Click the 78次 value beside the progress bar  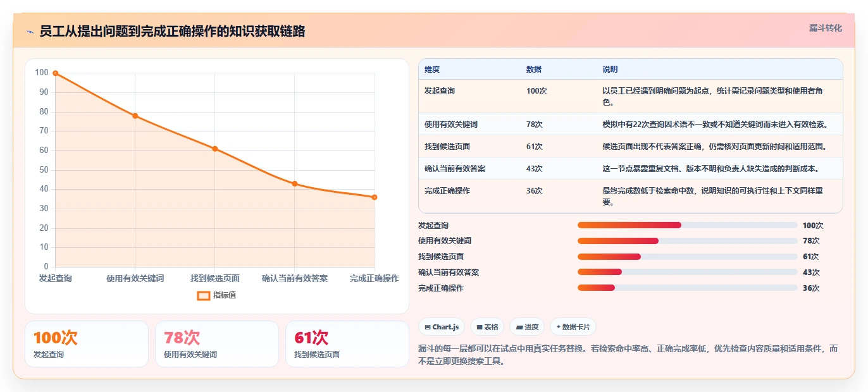[811, 241]
